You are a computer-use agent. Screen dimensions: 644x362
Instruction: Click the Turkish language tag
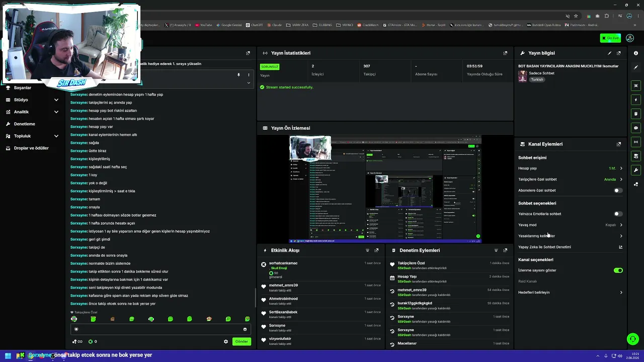coord(537,79)
